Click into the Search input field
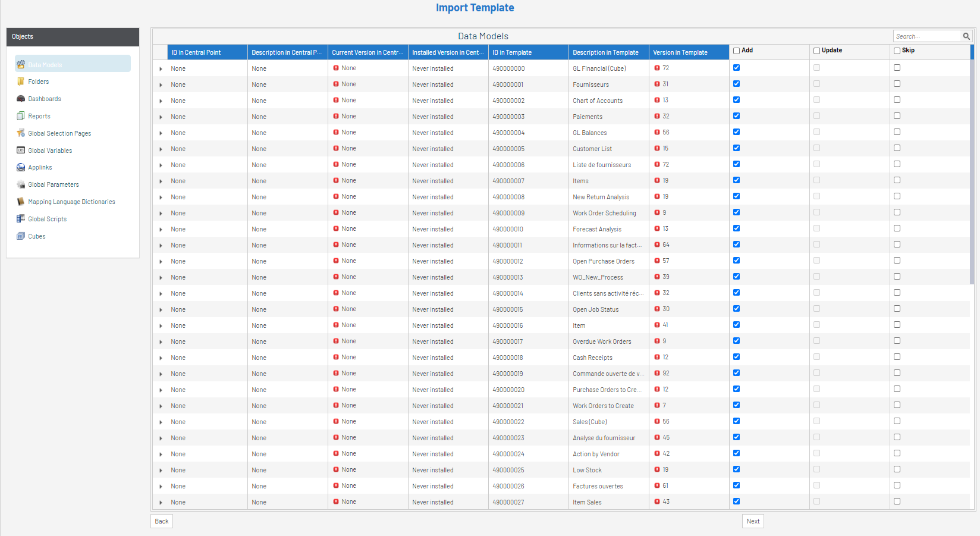The width and height of the screenshot is (980, 536). (x=926, y=36)
